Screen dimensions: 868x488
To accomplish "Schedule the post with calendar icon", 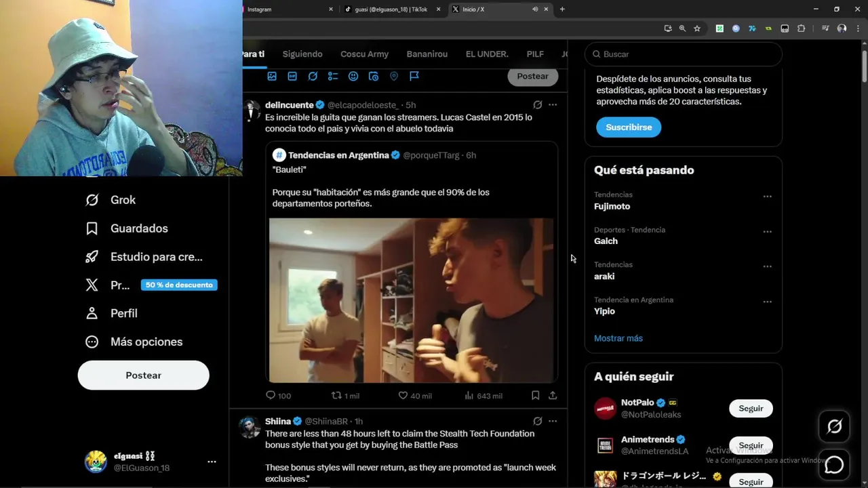I will point(374,77).
